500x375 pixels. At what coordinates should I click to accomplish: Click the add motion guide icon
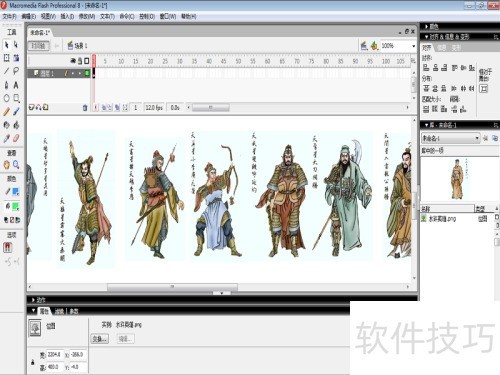coord(39,107)
